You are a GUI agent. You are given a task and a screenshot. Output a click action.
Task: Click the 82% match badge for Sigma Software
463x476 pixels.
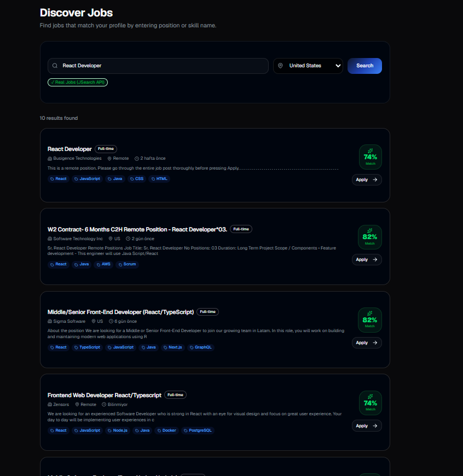click(x=370, y=320)
